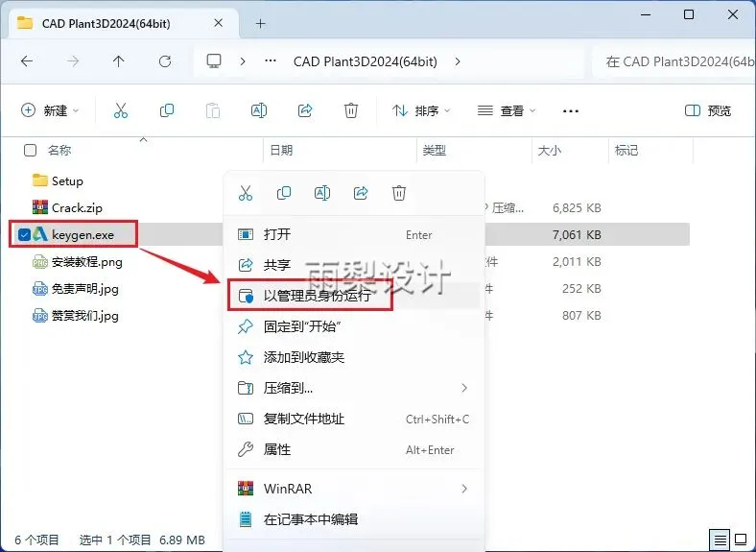Click the Delete icon in the context menu
The width and height of the screenshot is (756, 552).
[399, 194]
